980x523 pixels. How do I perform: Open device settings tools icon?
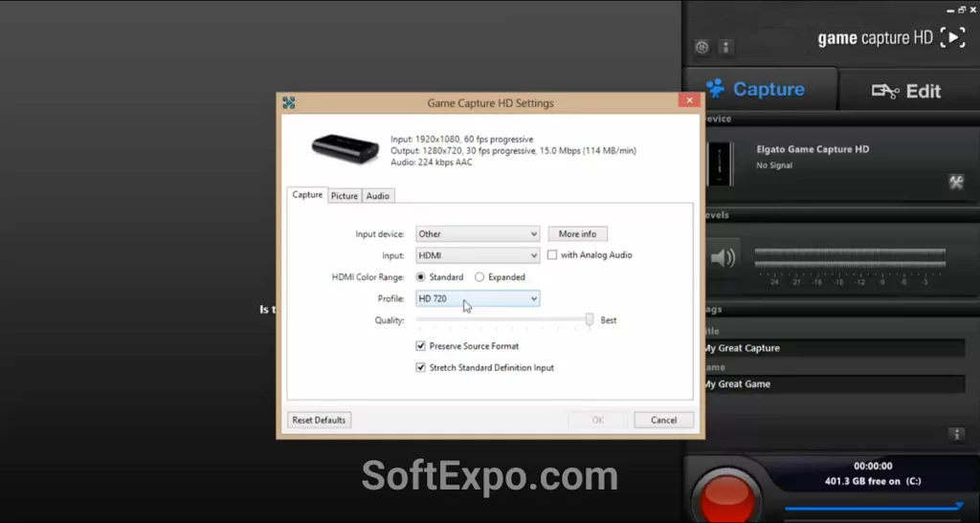(x=956, y=183)
